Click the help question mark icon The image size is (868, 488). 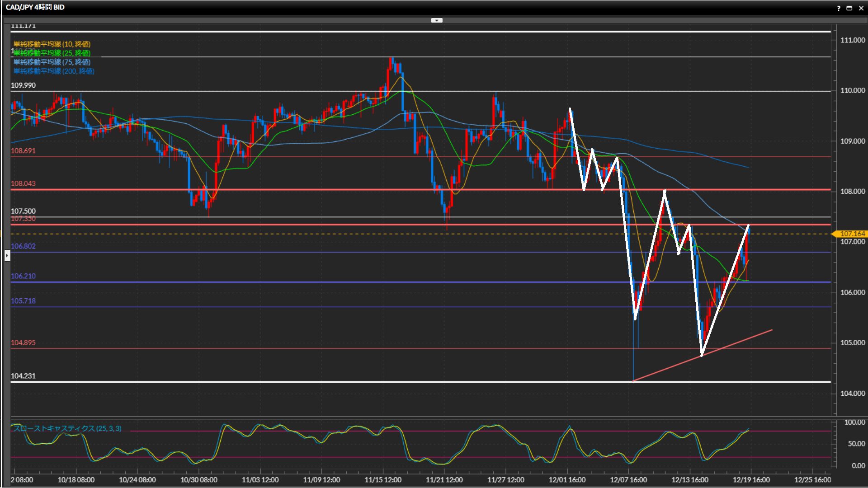coord(839,8)
